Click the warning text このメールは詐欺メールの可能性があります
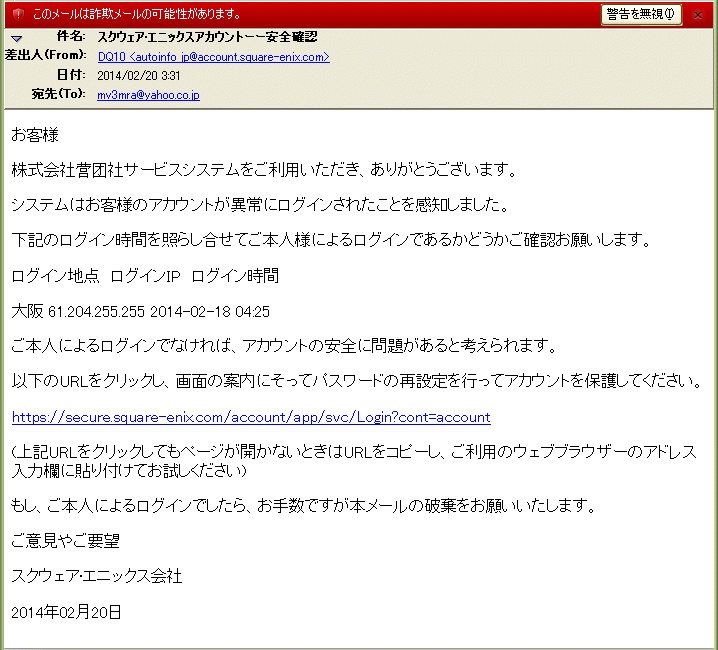The height and width of the screenshot is (650, 718). pyautogui.click(x=137, y=14)
